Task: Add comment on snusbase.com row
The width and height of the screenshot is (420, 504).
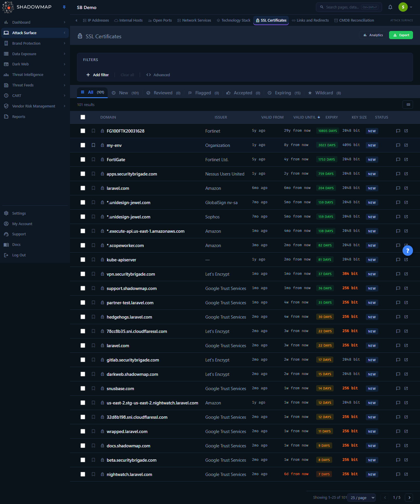Action: click(398, 388)
